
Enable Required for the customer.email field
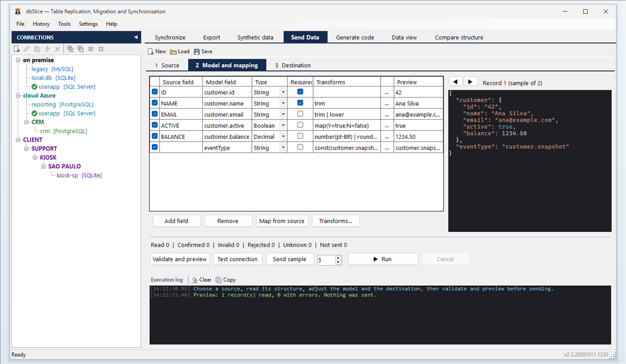[x=300, y=114]
